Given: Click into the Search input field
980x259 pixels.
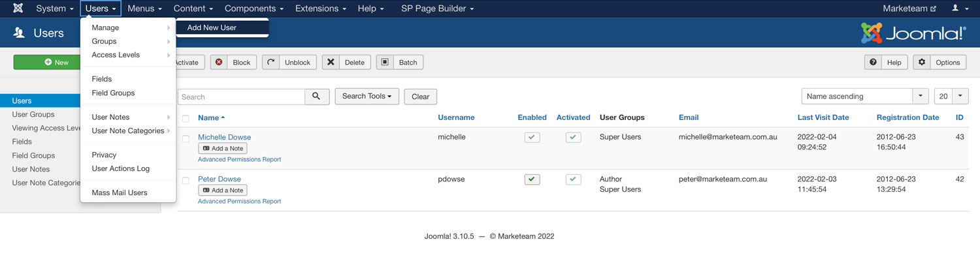Looking at the screenshot, I should pyautogui.click(x=241, y=97).
